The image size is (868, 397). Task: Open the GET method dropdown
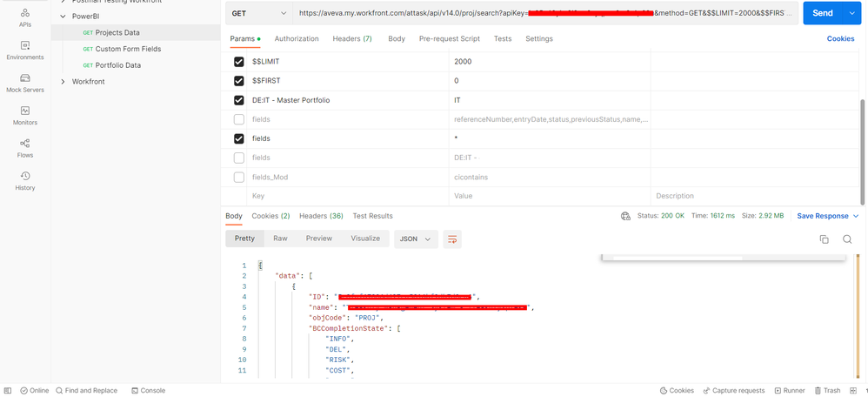click(x=258, y=13)
